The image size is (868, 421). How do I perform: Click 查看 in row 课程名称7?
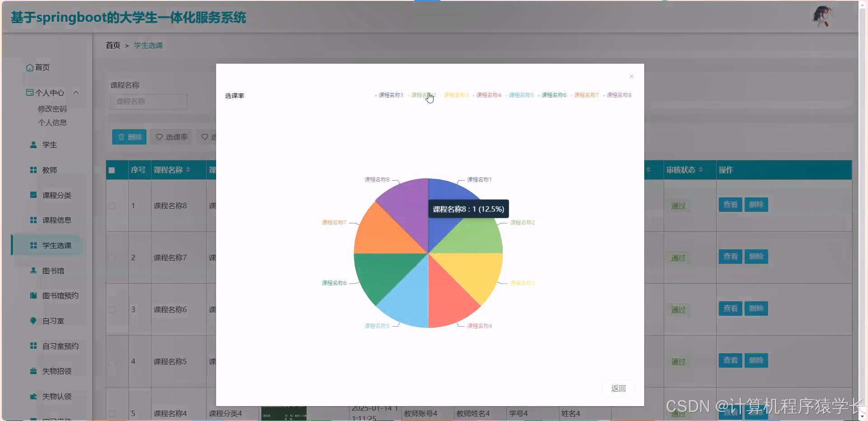click(x=731, y=257)
